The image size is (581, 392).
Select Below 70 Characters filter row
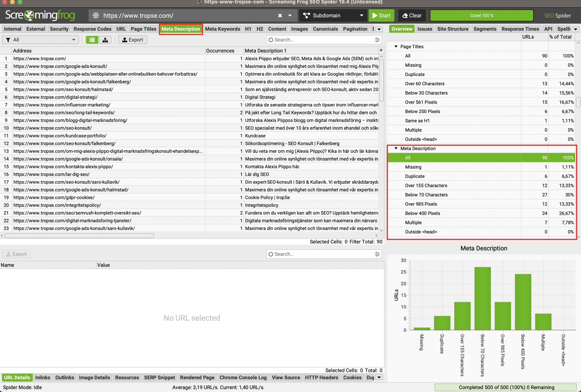click(x=481, y=195)
